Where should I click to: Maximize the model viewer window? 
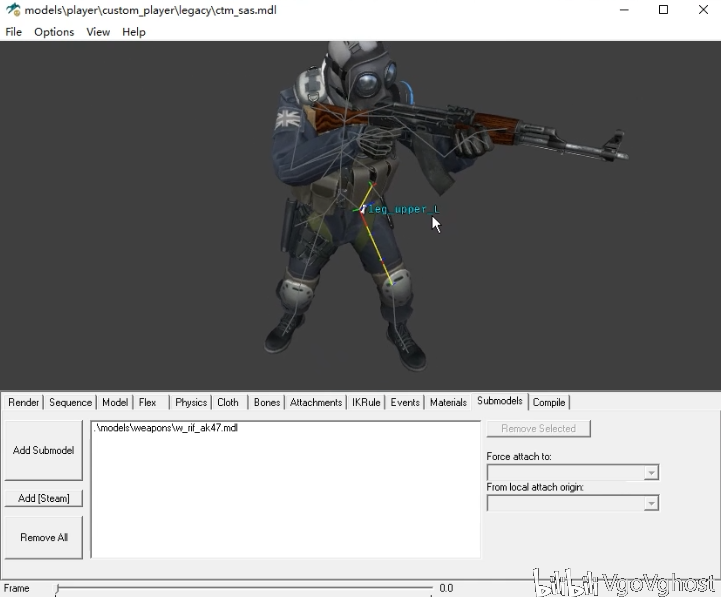click(664, 10)
